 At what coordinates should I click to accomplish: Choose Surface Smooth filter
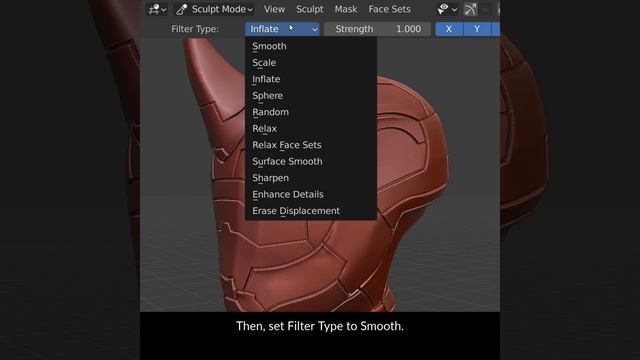(310, 161)
